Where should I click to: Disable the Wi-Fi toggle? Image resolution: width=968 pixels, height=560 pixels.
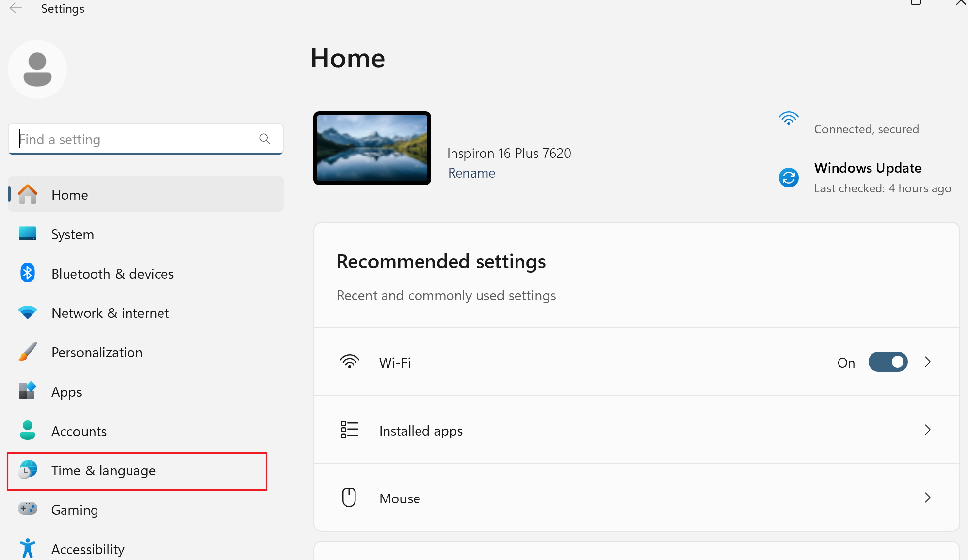(888, 362)
